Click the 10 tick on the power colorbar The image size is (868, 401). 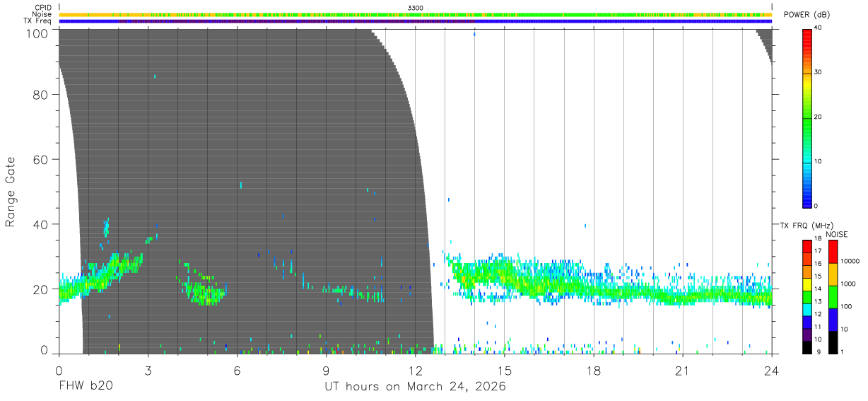click(819, 161)
